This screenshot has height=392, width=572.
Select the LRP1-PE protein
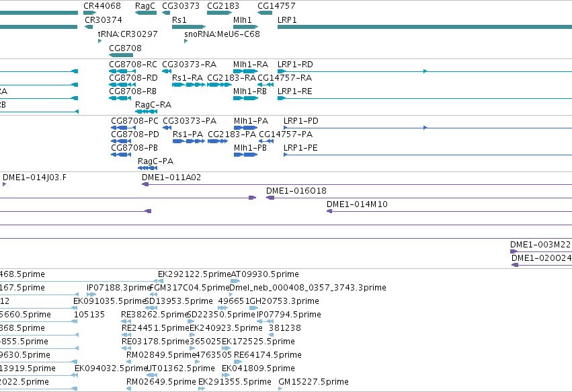click(x=427, y=155)
